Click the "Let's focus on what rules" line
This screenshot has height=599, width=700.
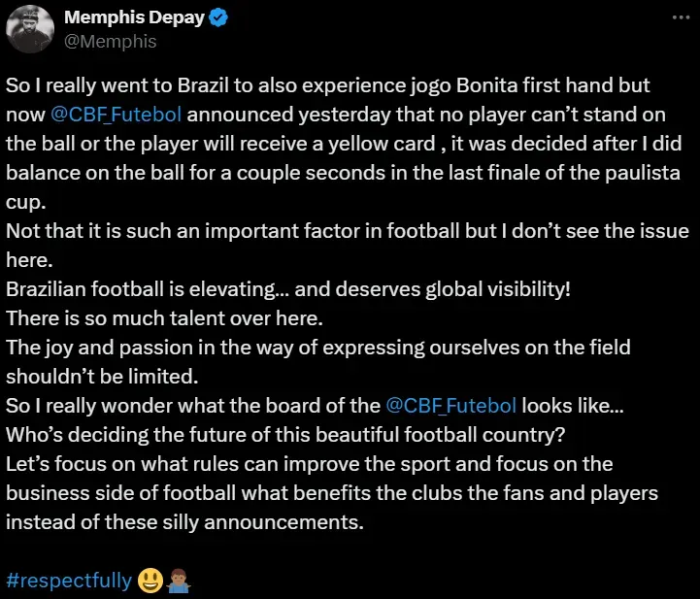click(309, 464)
